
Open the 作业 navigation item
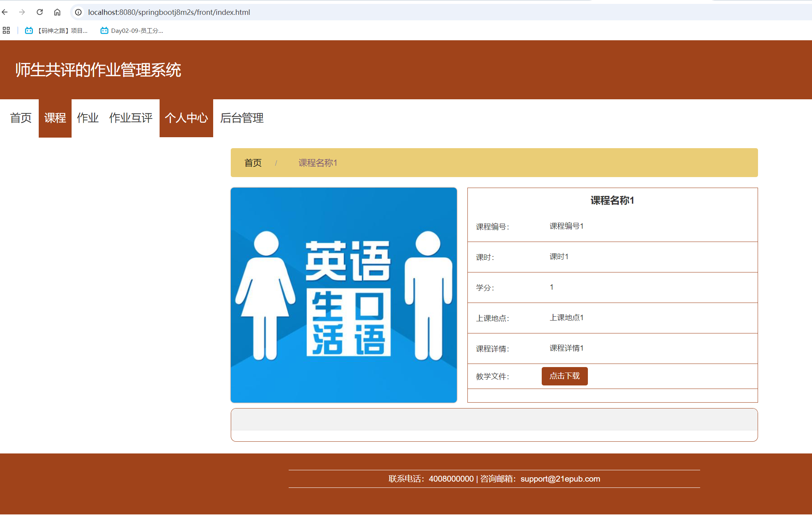pos(87,118)
